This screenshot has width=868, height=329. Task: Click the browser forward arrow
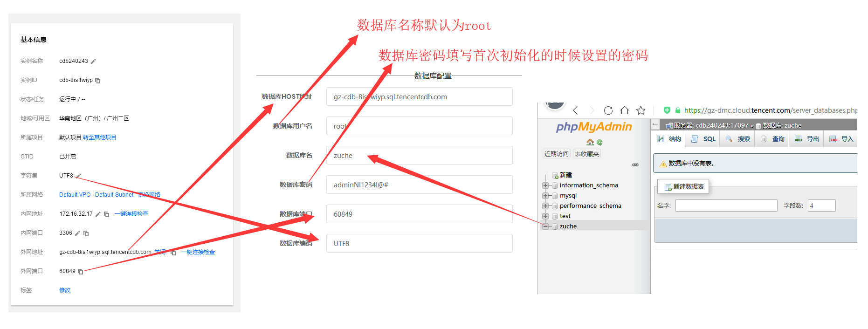[x=592, y=110]
